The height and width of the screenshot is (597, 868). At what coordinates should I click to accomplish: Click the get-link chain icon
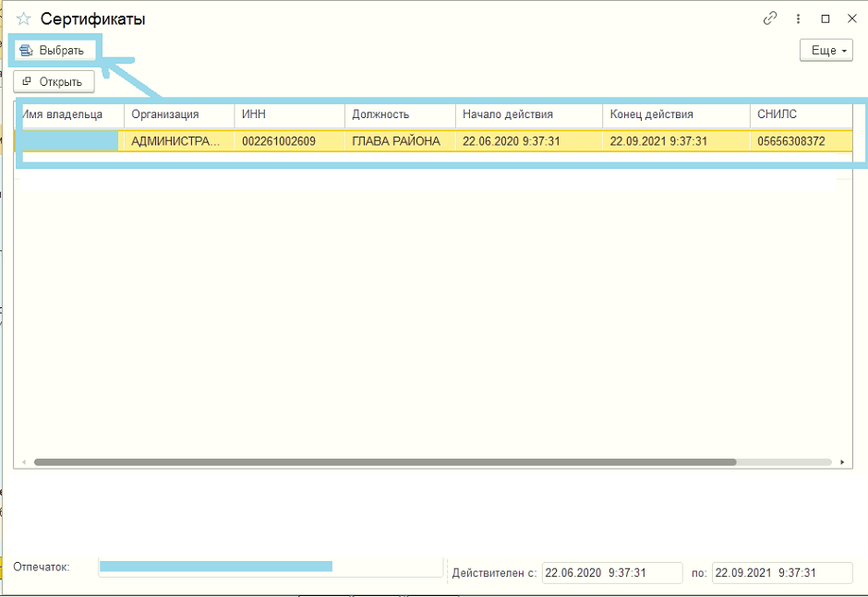[x=770, y=18]
